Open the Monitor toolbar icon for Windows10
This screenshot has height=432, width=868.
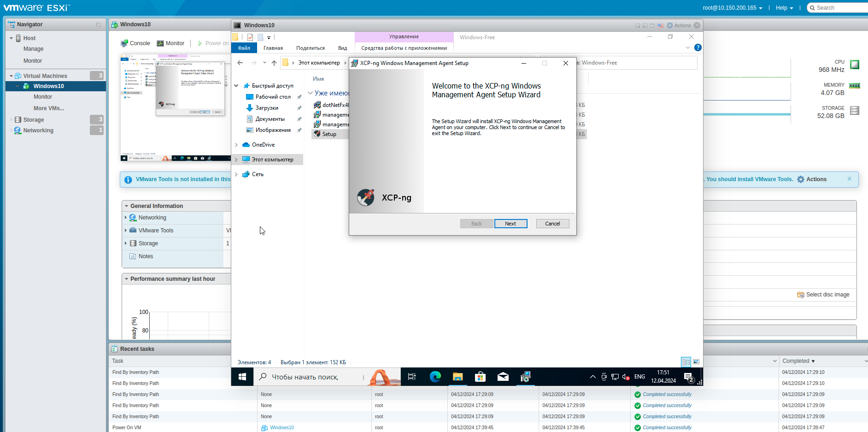coord(160,43)
